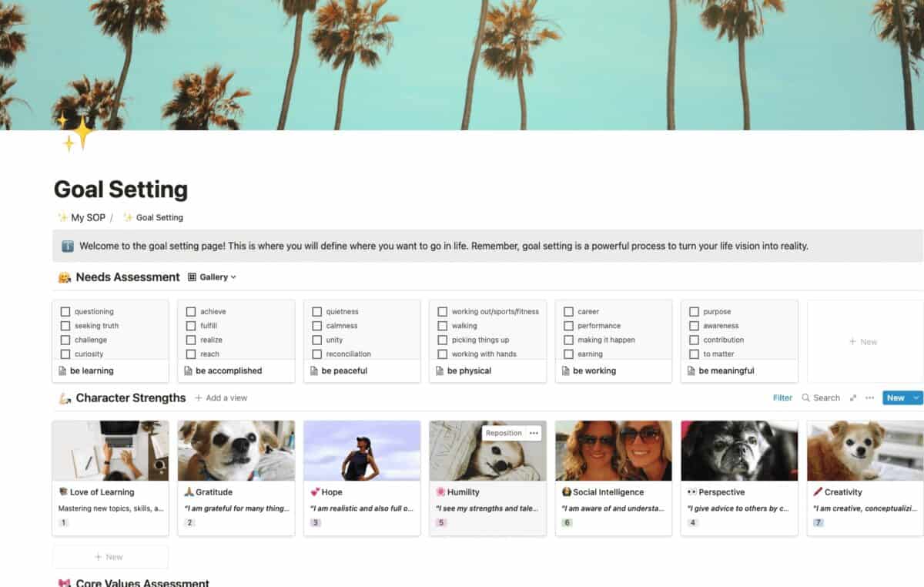Click the search magnifier icon
The height and width of the screenshot is (587, 924).
point(805,398)
